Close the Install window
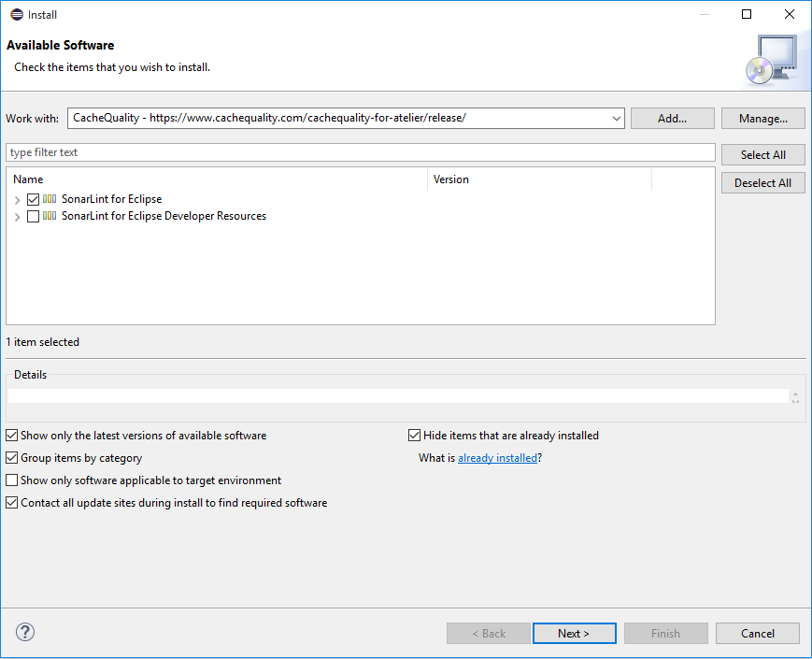The width and height of the screenshot is (812, 659). (x=790, y=14)
